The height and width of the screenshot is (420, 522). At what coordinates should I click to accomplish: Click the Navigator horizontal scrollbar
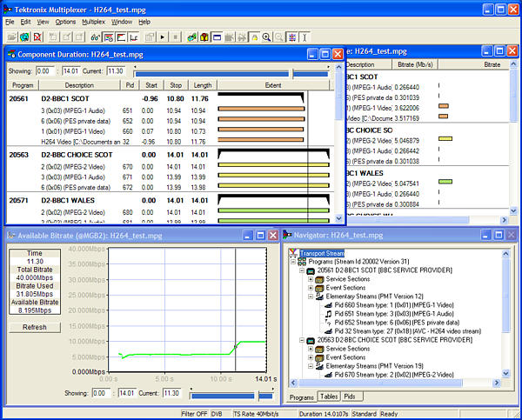click(395, 383)
